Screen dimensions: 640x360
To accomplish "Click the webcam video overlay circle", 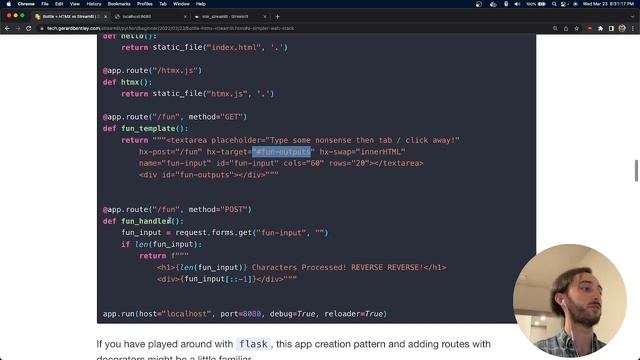I will click(x=570, y=300).
